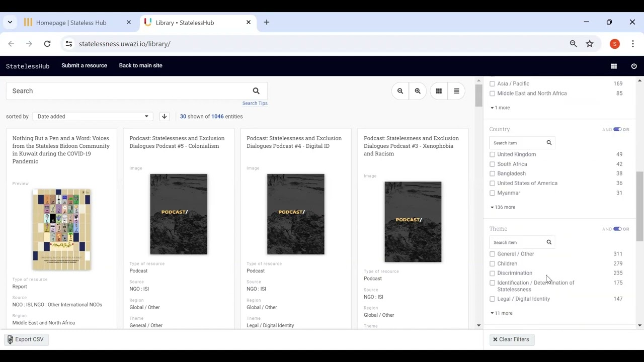Click the zoom out cards icon
This screenshot has height=362, width=644.
[400, 91]
